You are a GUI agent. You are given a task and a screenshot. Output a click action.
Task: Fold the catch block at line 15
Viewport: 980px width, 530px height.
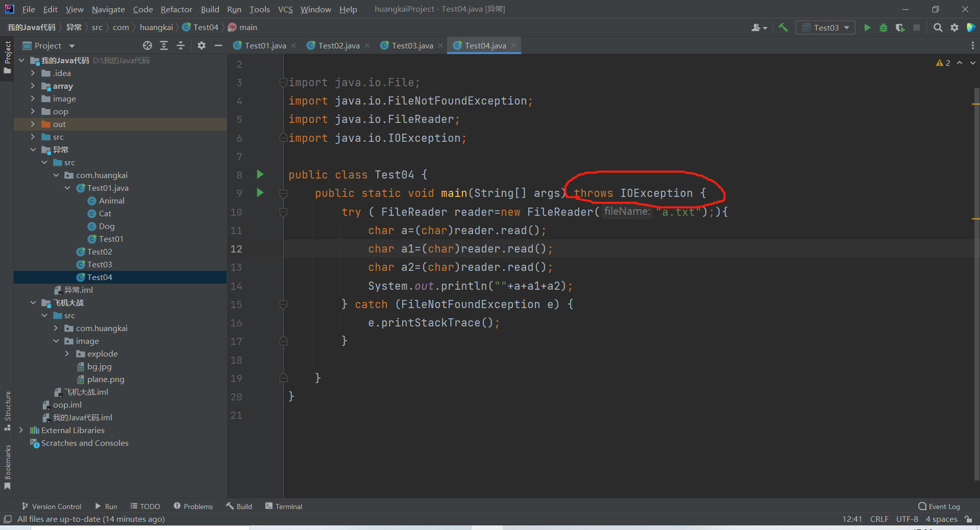point(284,305)
